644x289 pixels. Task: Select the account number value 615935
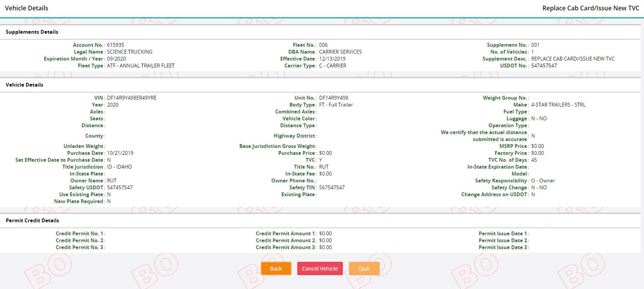pyautogui.click(x=115, y=45)
